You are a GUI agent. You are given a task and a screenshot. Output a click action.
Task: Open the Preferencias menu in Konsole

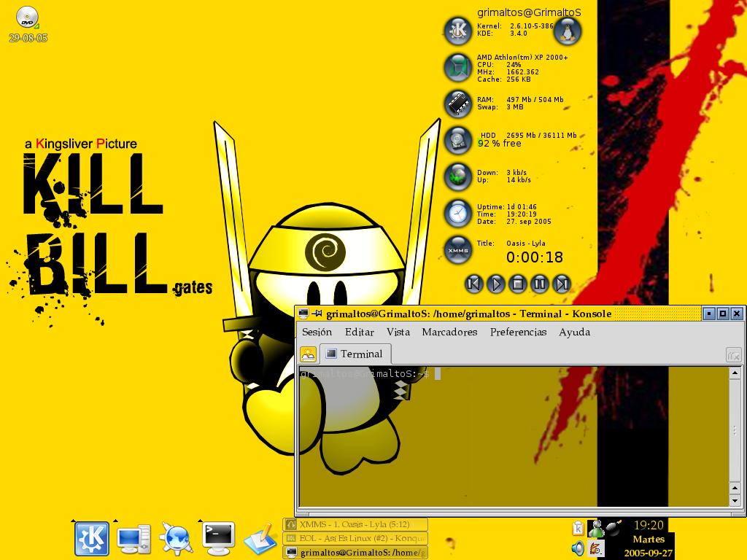518,332
